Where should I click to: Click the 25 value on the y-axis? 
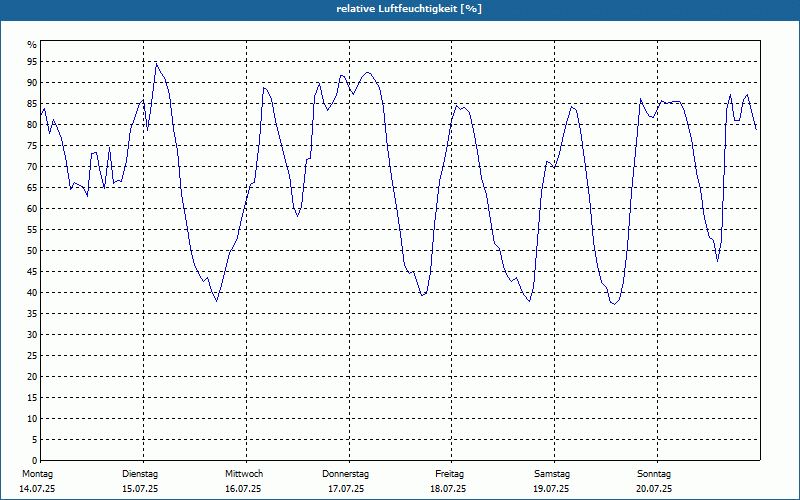point(32,356)
